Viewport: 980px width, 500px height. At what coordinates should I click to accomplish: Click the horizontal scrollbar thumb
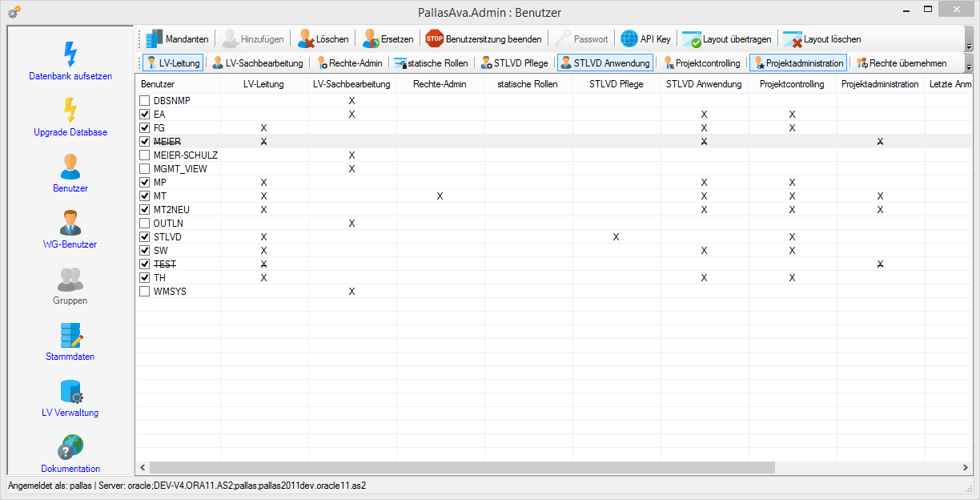coord(462,467)
